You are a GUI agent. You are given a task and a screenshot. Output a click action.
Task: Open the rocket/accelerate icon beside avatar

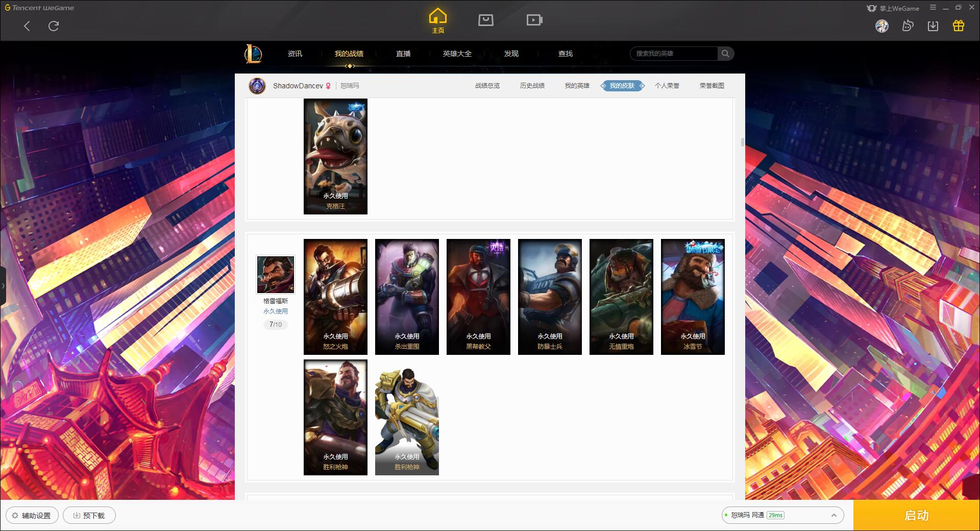908,26
